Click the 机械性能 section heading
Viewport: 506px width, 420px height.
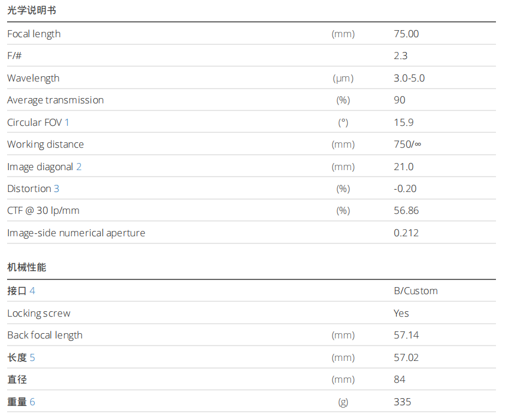coord(27,268)
